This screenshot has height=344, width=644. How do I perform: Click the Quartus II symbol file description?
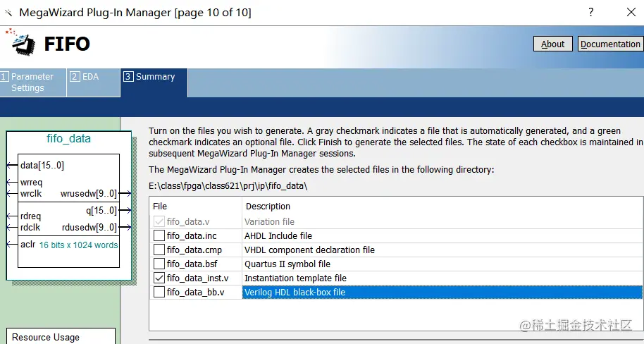click(x=287, y=264)
